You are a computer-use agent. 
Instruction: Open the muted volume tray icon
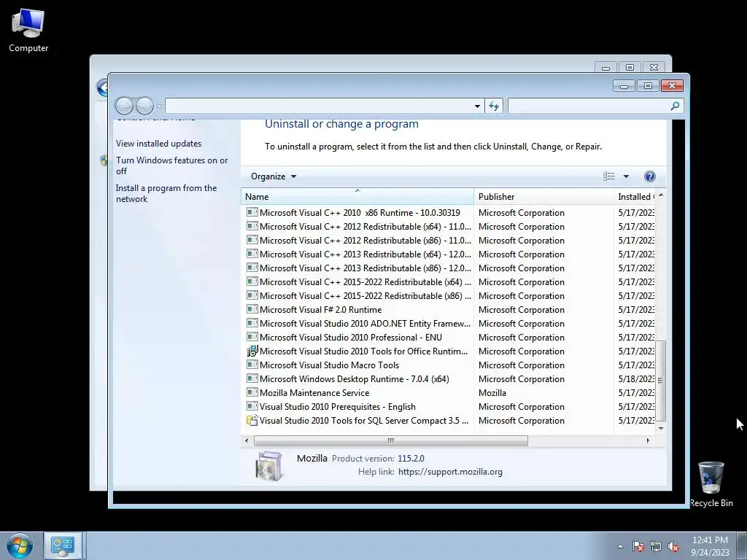coord(673,546)
